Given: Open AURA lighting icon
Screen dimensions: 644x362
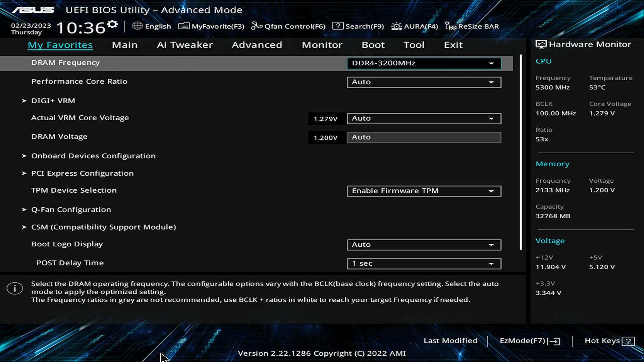Looking at the screenshot, I should 396,26.
